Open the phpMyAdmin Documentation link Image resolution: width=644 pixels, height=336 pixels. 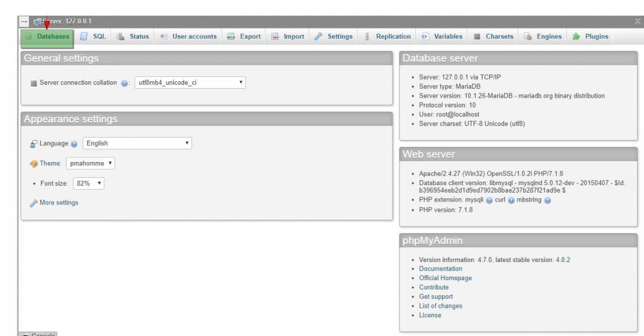(441, 268)
